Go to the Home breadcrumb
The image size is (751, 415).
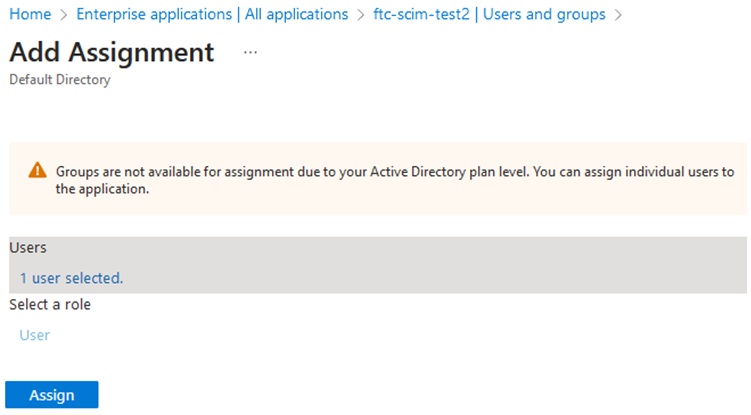click(30, 15)
